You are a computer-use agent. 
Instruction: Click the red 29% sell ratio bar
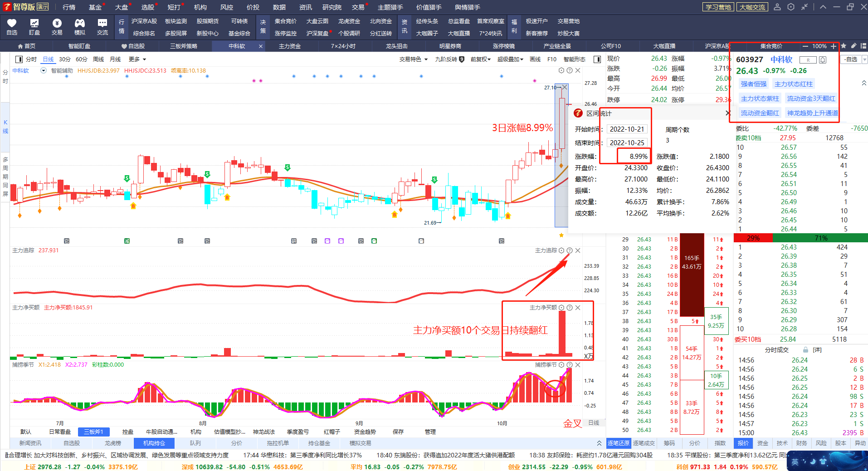753,238
